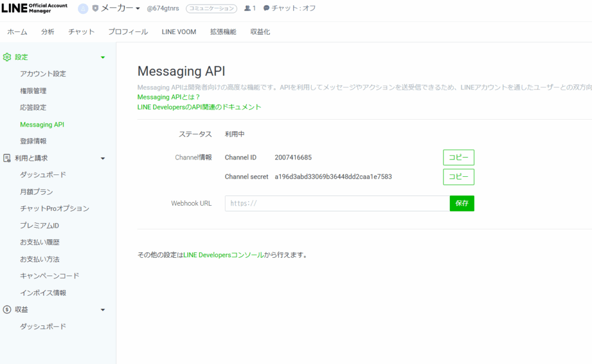
Task: Open the 分析 tab
Action: 47,32
